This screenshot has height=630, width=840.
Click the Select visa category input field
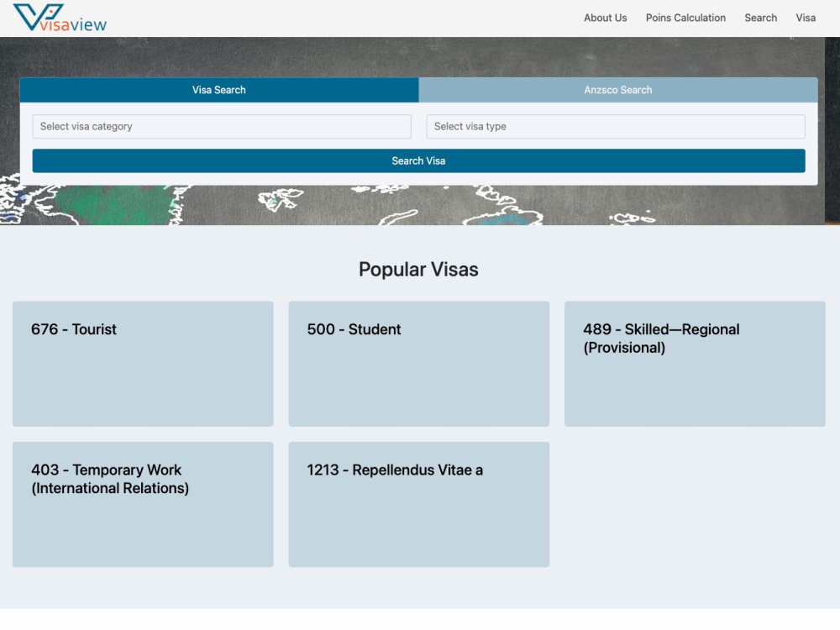tap(221, 126)
